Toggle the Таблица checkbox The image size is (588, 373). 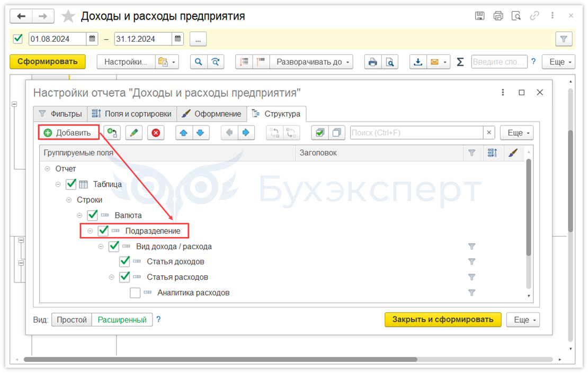[71, 184]
